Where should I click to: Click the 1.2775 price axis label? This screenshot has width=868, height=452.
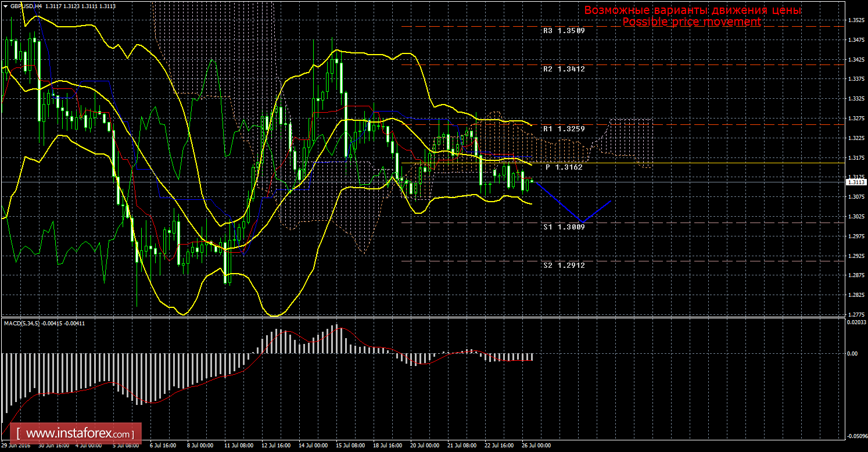(x=855, y=314)
